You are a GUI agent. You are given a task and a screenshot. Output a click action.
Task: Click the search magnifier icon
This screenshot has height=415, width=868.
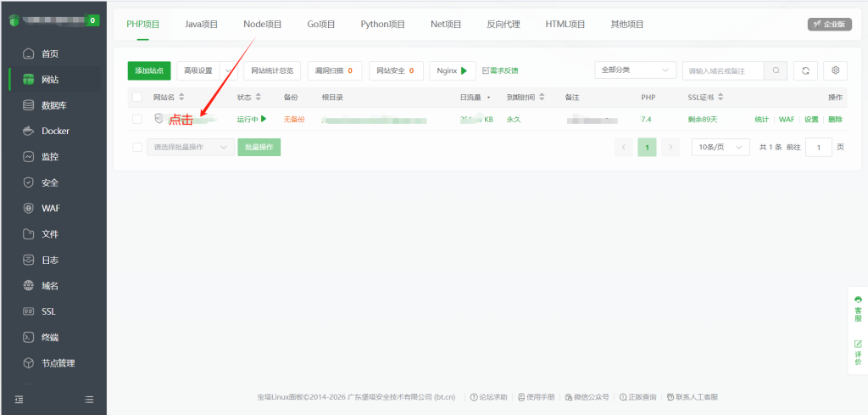[776, 70]
